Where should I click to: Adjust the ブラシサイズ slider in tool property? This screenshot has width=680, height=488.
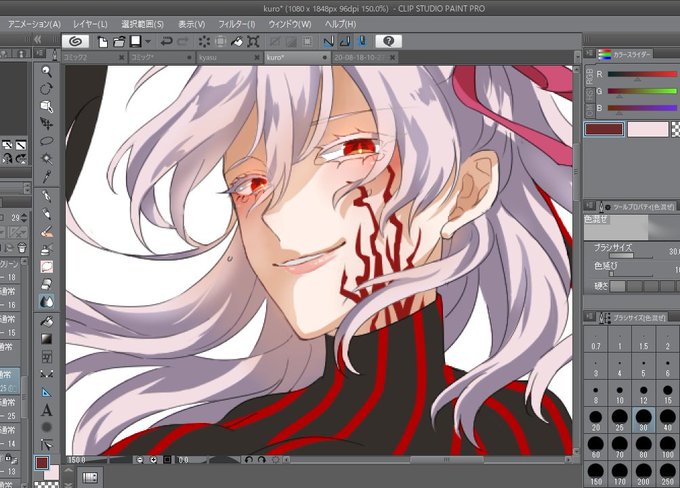coord(631,255)
